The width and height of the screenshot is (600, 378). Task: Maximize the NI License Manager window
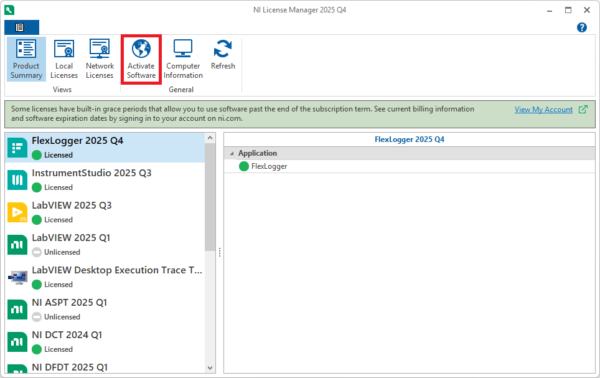[x=568, y=10]
